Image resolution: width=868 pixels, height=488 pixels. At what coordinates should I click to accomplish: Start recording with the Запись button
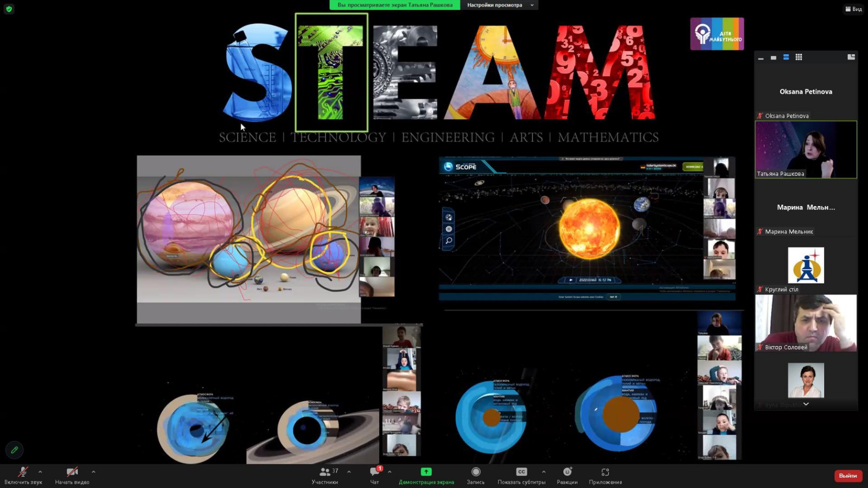tap(476, 476)
